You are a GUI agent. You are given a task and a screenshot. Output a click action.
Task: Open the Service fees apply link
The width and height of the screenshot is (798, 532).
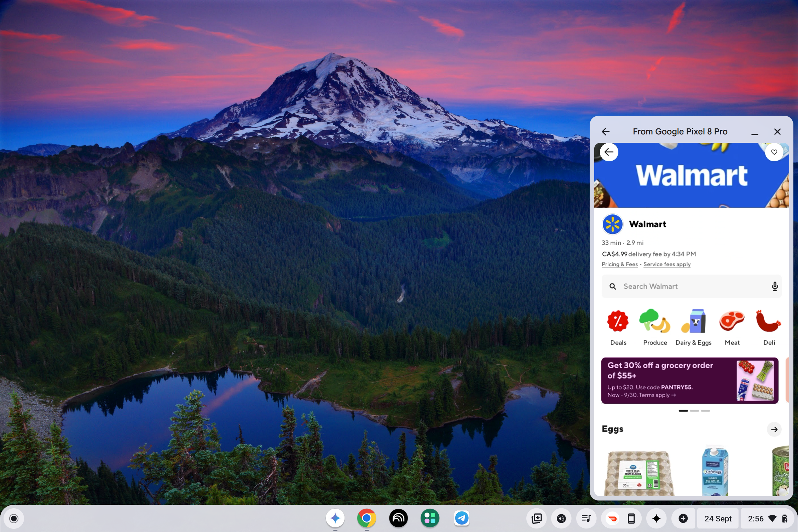[x=667, y=264]
